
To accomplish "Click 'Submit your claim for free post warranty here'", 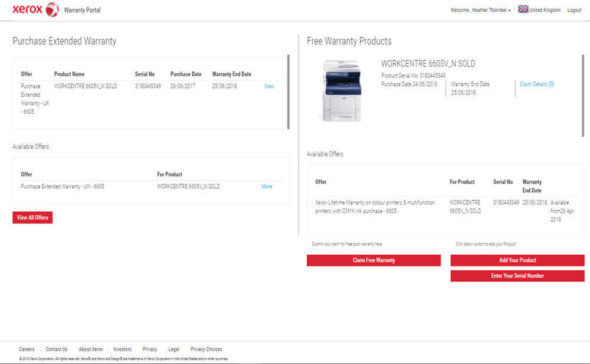I will pyautogui.click(x=346, y=244).
